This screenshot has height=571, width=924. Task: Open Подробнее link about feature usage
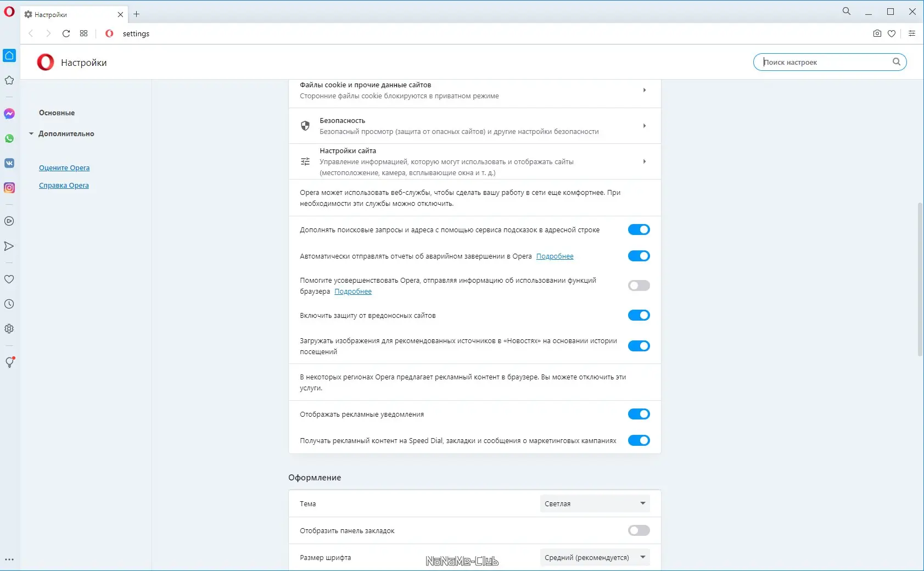point(353,292)
